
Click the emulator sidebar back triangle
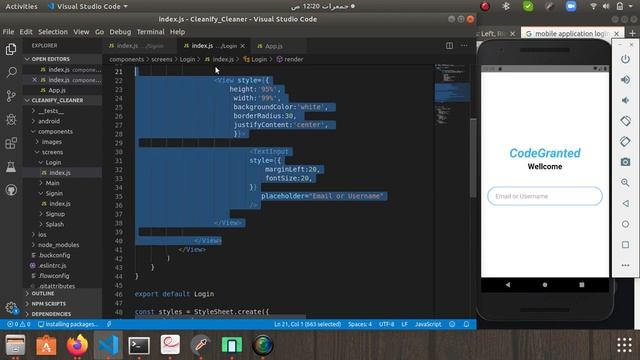625,203
